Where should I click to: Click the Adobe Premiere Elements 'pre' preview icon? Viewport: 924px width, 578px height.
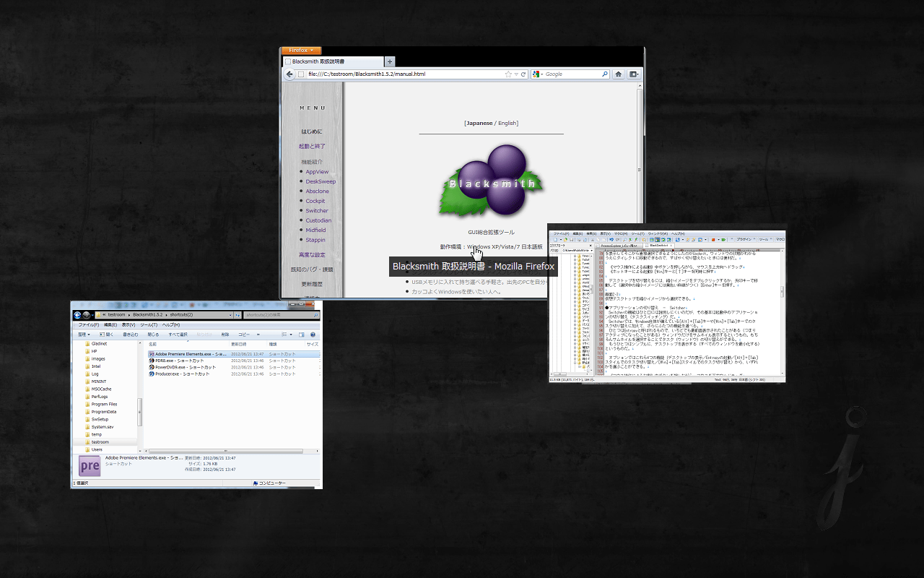pyautogui.click(x=90, y=466)
